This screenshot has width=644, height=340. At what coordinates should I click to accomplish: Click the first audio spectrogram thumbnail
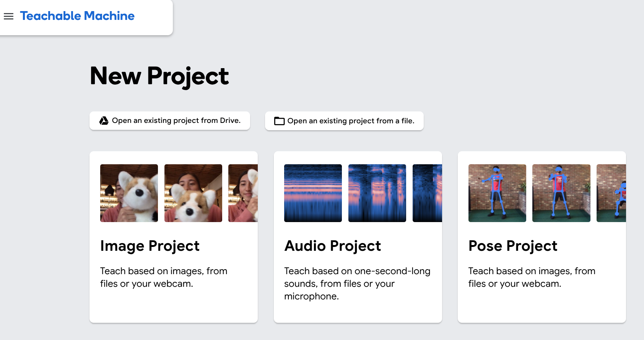click(313, 193)
